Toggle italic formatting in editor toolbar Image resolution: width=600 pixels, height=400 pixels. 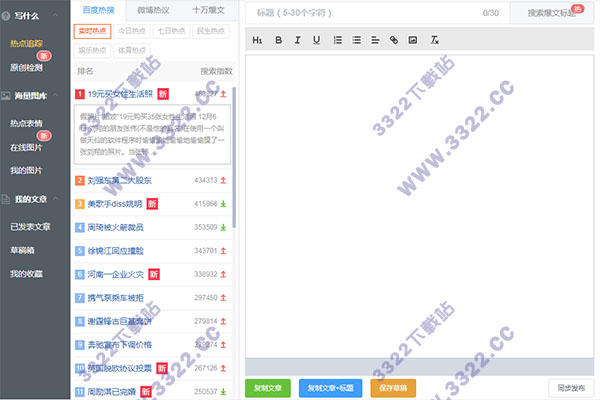[297, 40]
